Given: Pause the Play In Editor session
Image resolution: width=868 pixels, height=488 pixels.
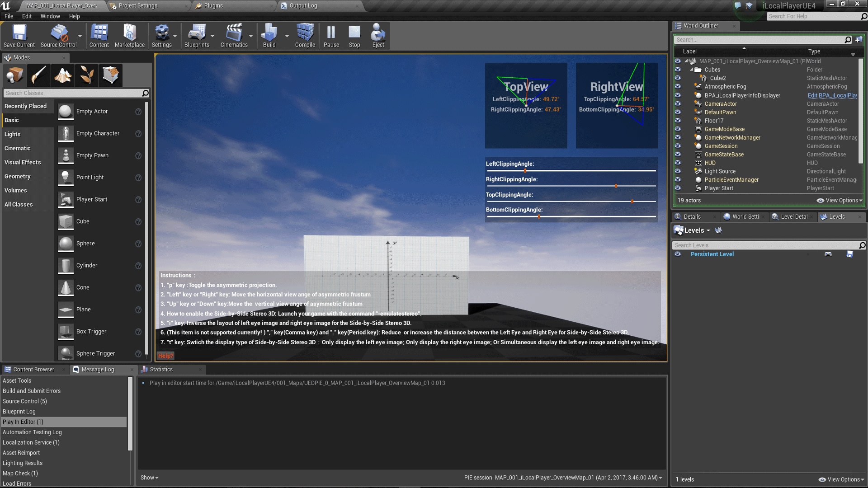Looking at the screenshot, I should 331,35.
